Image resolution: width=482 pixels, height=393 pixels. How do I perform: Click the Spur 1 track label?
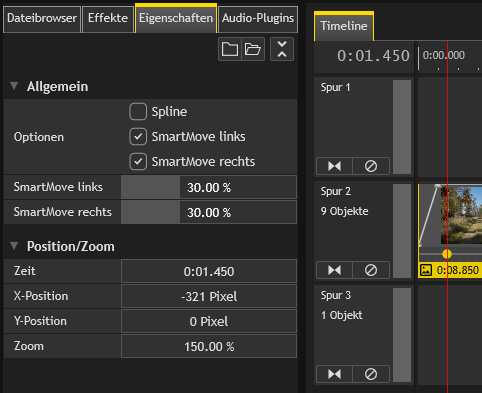pos(335,87)
